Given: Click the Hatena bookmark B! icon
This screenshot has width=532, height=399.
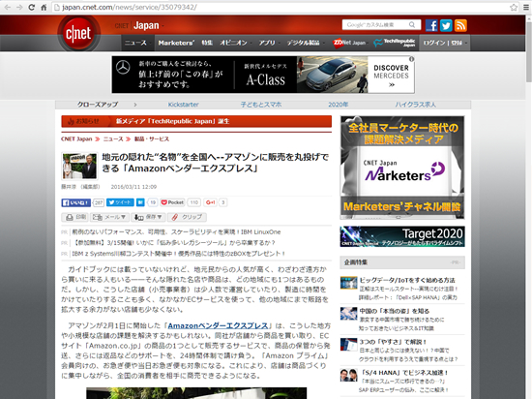Looking at the screenshot, I should (x=140, y=202).
